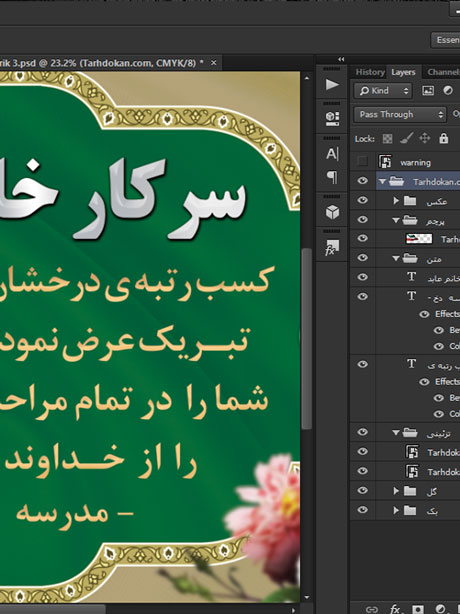Open the Paragraph panel (¶ icon)
The image size is (460, 614).
tap(332, 177)
